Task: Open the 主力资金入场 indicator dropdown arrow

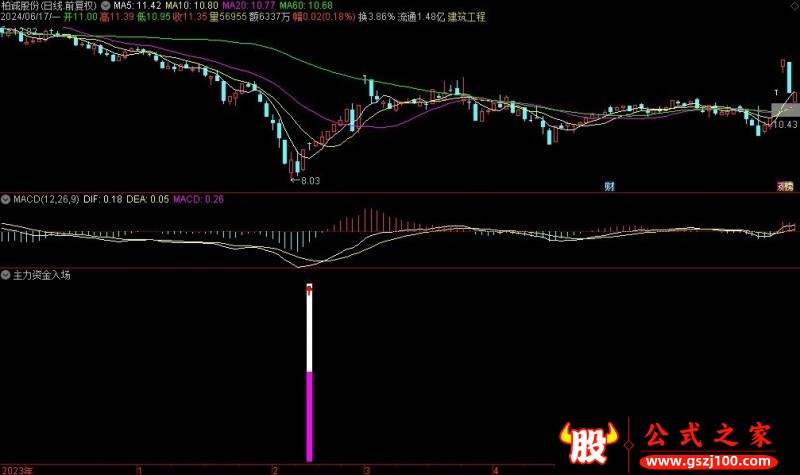Action: point(6,275)
